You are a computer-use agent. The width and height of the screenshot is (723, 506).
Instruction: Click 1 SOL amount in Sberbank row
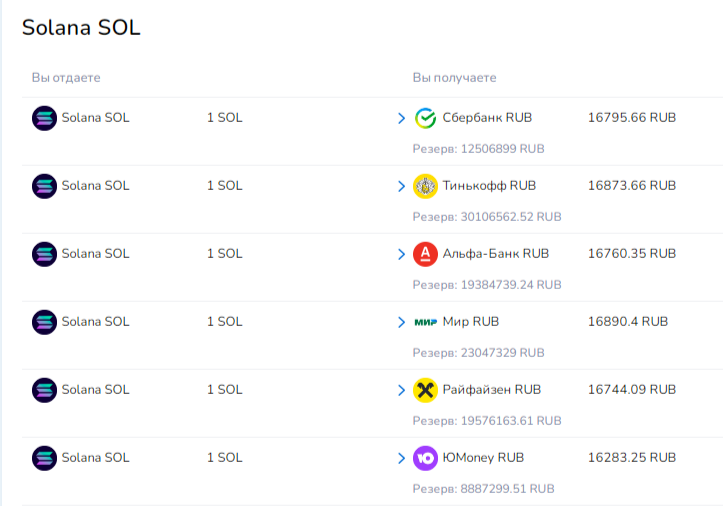225,118
